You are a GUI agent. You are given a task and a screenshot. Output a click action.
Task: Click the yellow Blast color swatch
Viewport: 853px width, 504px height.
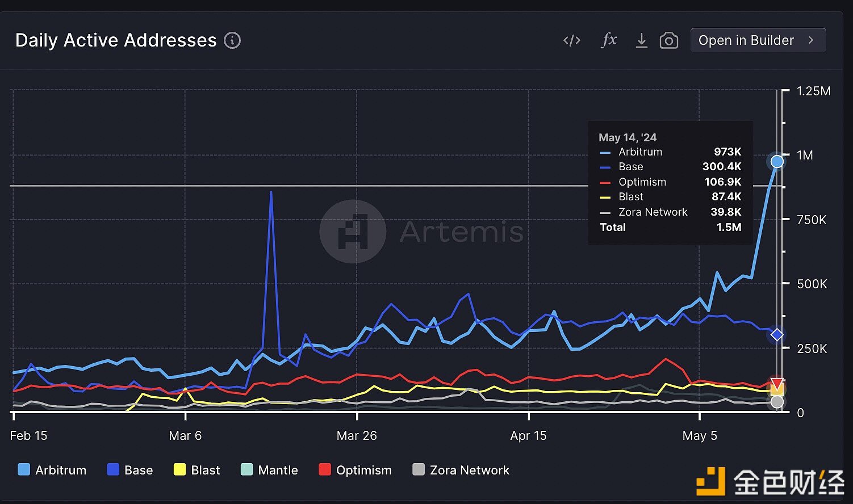tap(179, 469)
